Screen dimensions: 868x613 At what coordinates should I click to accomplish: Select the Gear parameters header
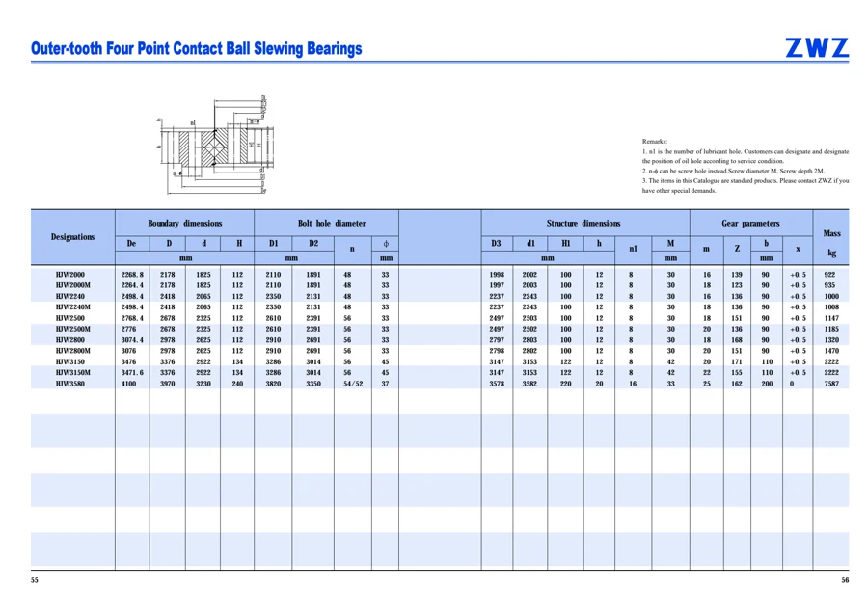[x=750, y=224]
